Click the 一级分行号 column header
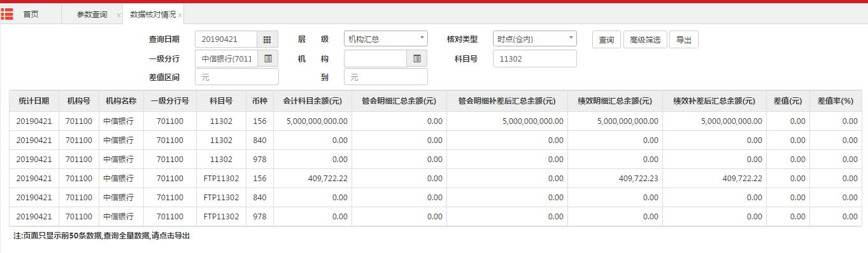The height and width of the screenshot is (253, 868). pyautogui.click(x=170, y=101)
